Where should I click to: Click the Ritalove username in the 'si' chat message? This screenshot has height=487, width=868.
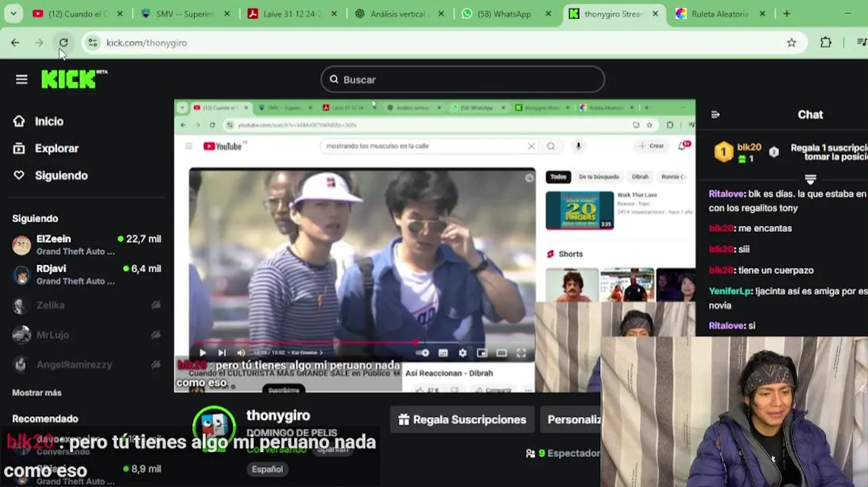pyautogui.click(x=727, y=325)
